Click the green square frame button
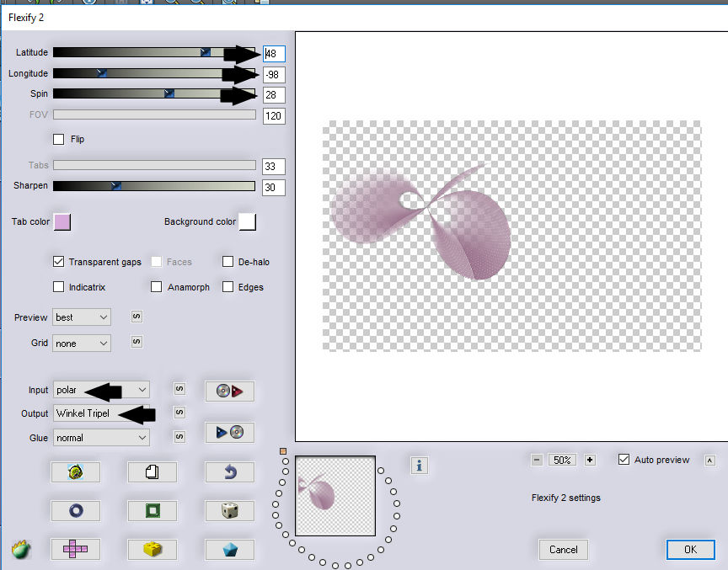This screenshot has height=570, width=728. (x=152, y=510)
